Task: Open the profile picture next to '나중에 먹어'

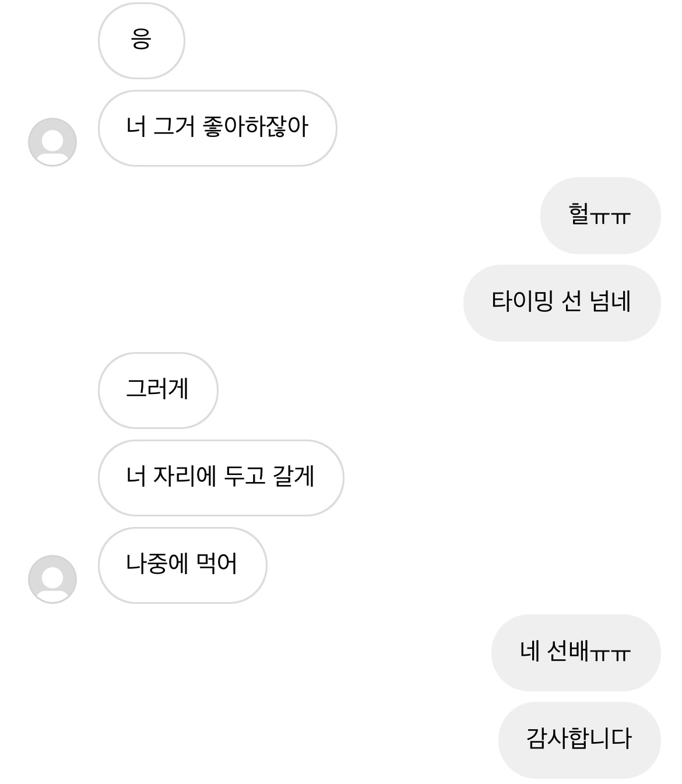Action: 52,579
